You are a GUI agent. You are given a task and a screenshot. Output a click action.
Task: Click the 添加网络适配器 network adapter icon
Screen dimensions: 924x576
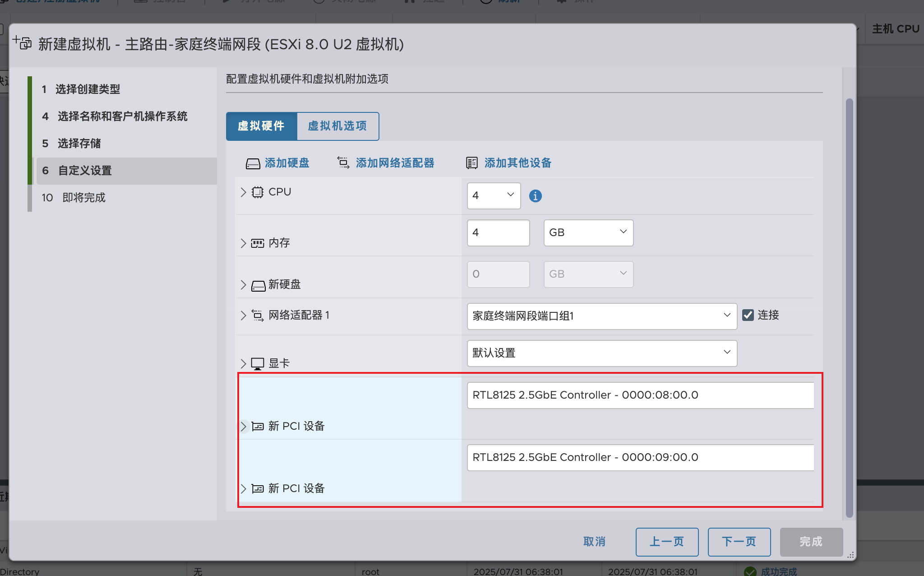[343, 163]
